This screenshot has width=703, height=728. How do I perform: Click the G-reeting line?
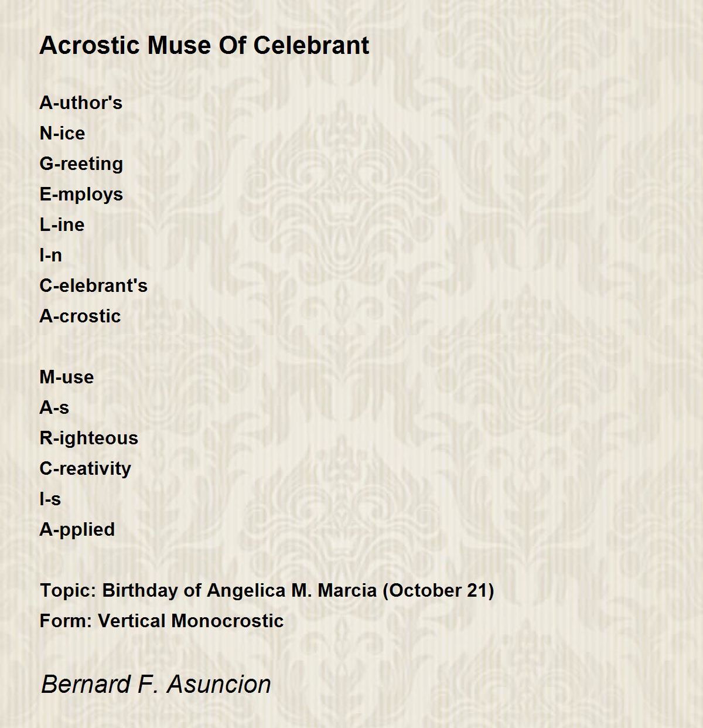[x=81, y=164]
